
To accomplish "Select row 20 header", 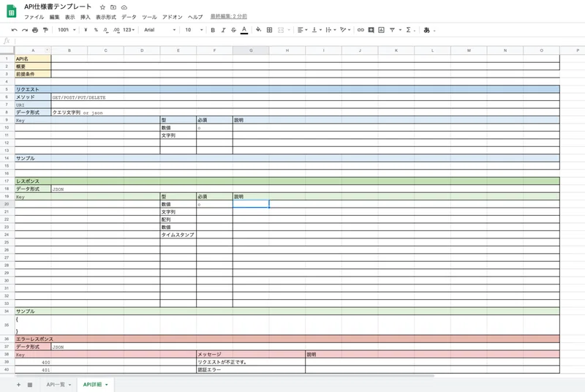I will point(7,204).
